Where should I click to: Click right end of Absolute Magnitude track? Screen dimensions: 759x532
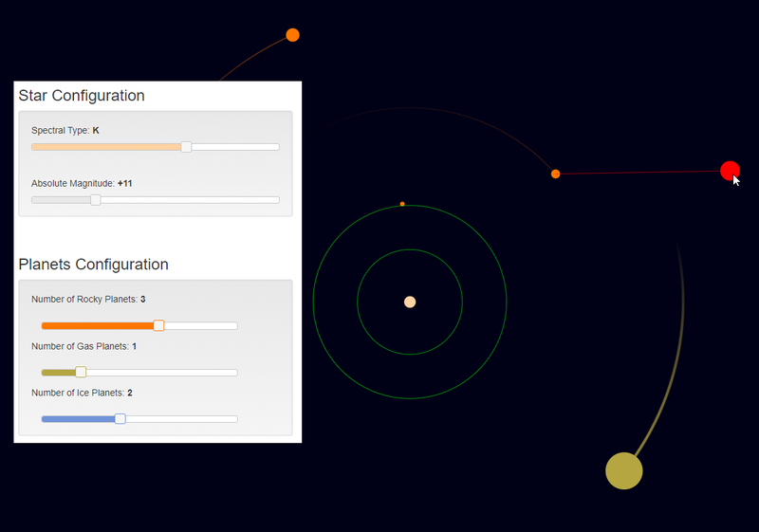pyautogui.click(x=270, y=200)
